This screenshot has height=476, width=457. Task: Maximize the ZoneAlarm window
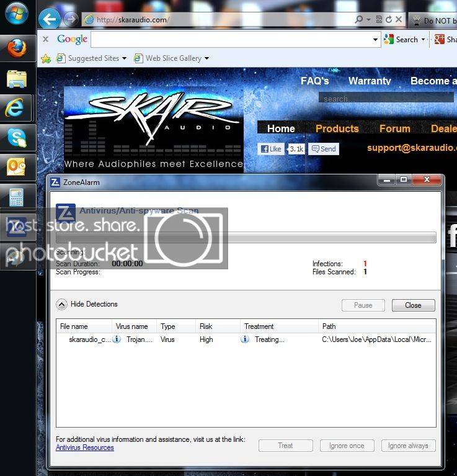pyautogui.click(x=403, y=180)
